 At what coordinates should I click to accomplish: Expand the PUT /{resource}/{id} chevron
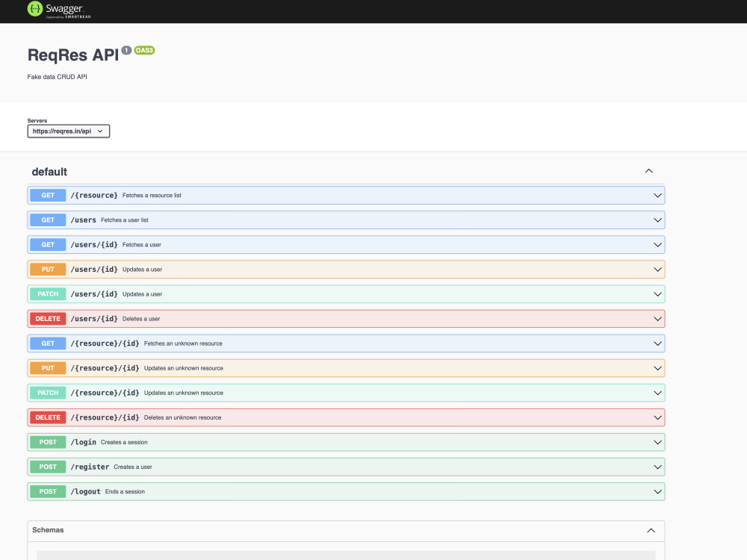tap(657, 368)
